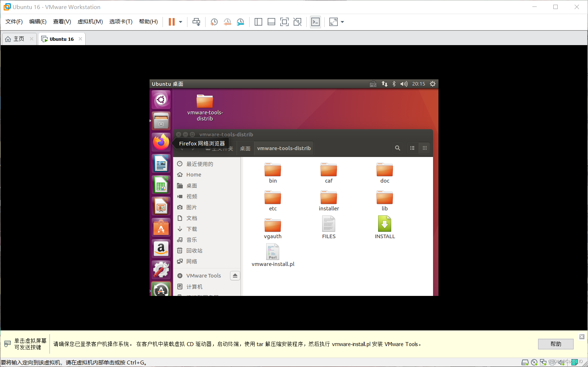The width and height of the screenshot is (588, 367).
Task: Open the Files manager launcher icon
Action: click(x=161, y=121)
